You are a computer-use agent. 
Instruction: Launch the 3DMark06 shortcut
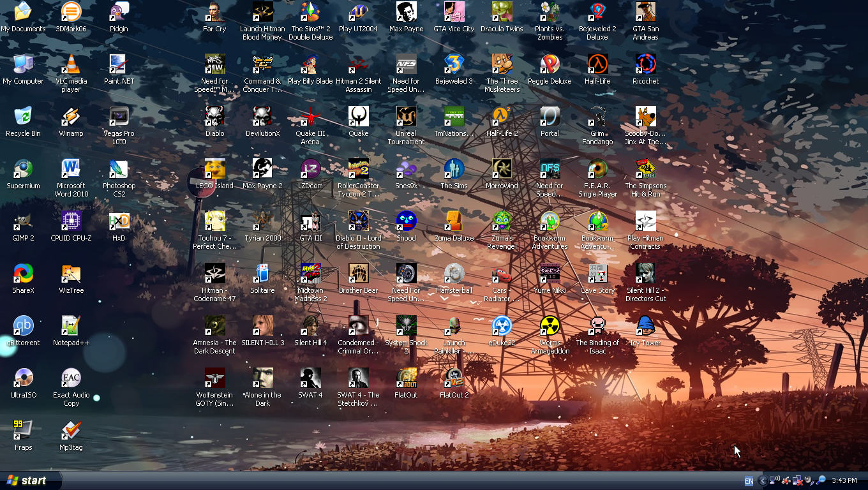pyautogui.click(x=71, y=11)
